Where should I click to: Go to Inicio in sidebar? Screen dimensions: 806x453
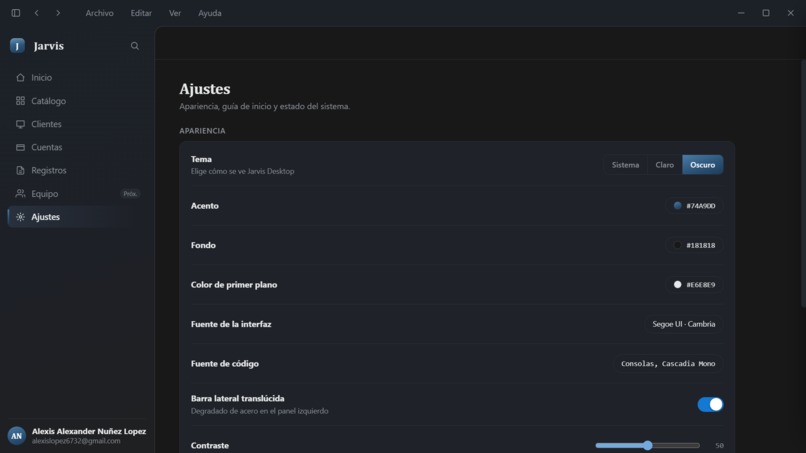[x=75, y=78]
